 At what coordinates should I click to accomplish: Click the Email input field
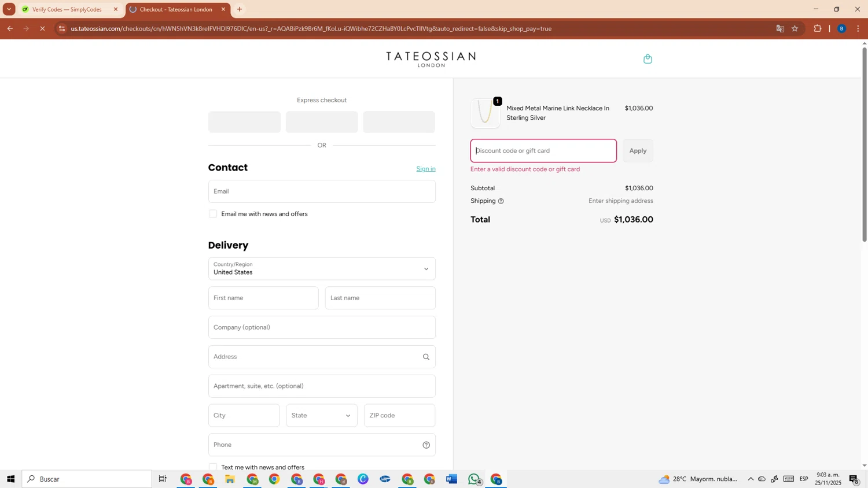click(x=322, y=191)
